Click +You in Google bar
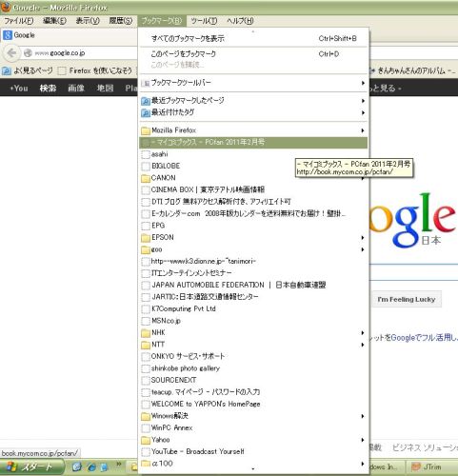Image resolution: width=458 pixels, height=476 pixels. click(19, 88)
